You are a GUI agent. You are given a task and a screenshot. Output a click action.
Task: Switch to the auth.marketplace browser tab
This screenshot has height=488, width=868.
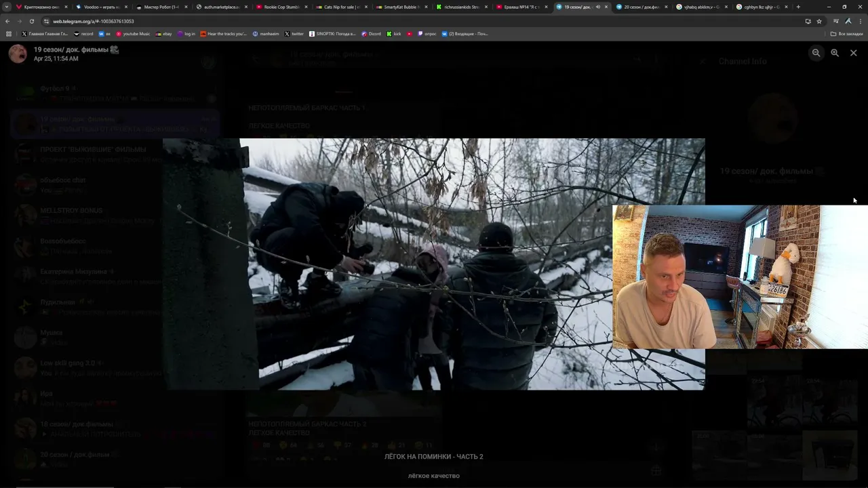pyautogui.click(x=220, y=7)
